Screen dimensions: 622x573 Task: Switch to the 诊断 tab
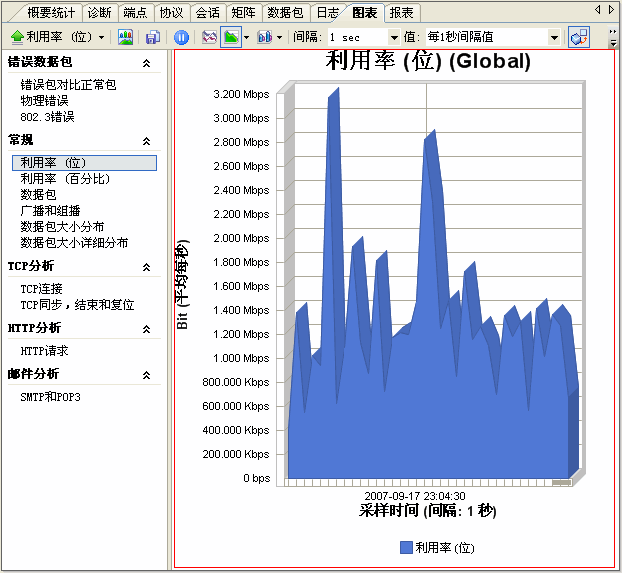pyautogui.click(x=100, y=13)
